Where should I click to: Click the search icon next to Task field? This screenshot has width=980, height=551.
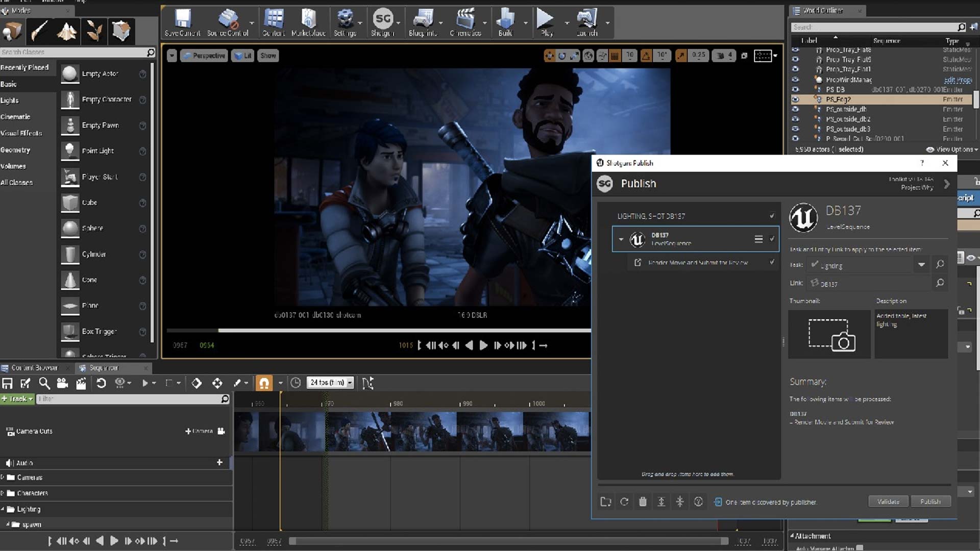940,264
